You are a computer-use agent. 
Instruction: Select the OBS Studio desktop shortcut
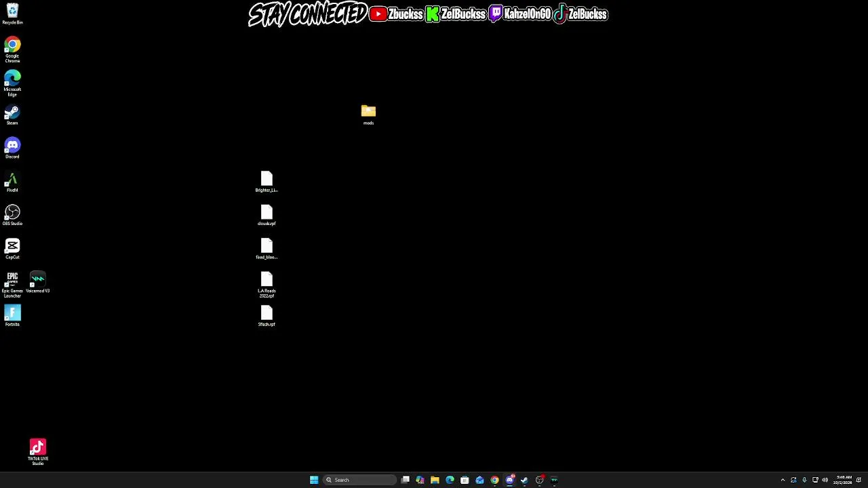12,215
